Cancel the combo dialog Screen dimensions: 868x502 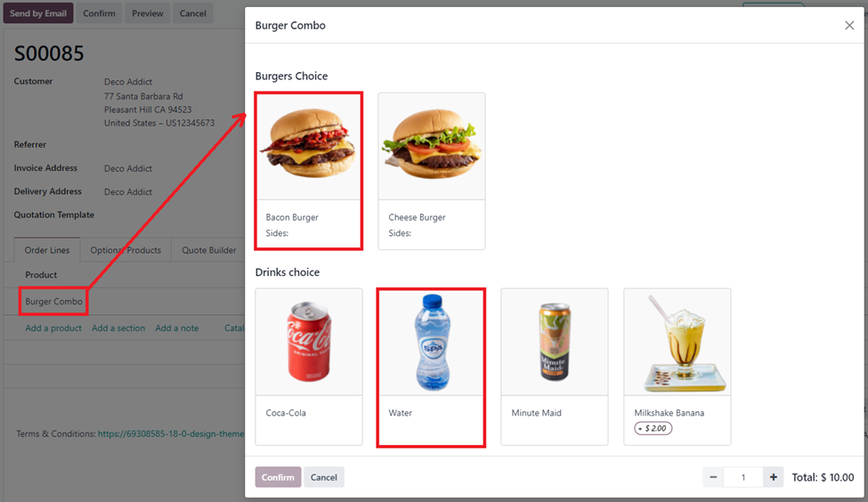(324, 477)
